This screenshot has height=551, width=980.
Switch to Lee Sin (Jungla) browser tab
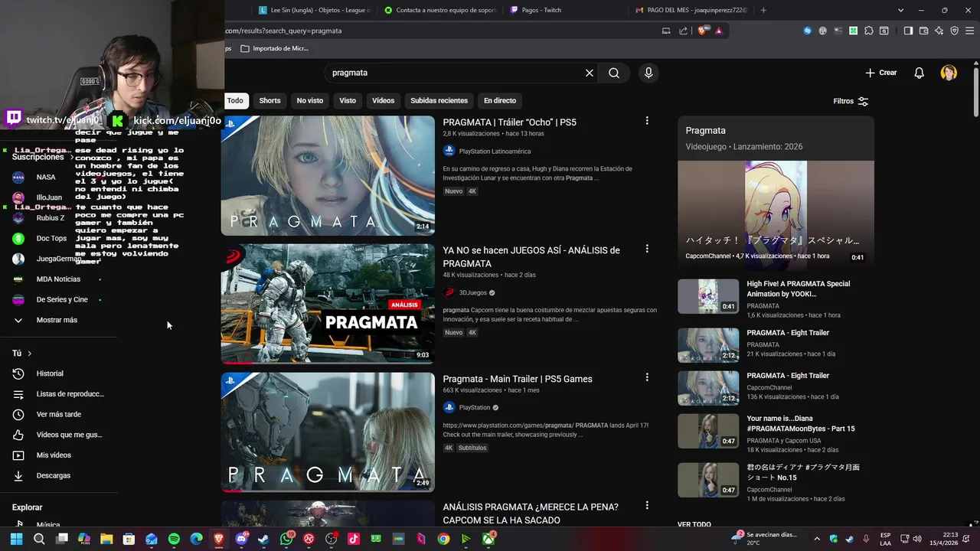(x=314, y=10)
